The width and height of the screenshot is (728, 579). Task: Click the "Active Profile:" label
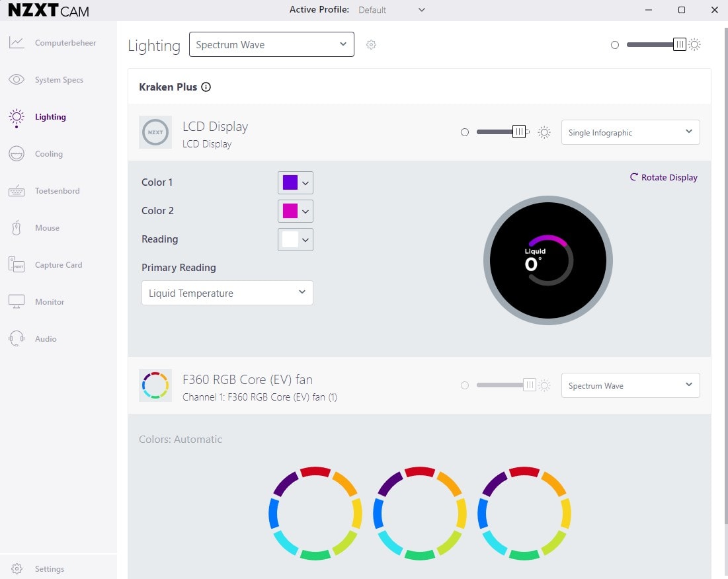[319, 9]
